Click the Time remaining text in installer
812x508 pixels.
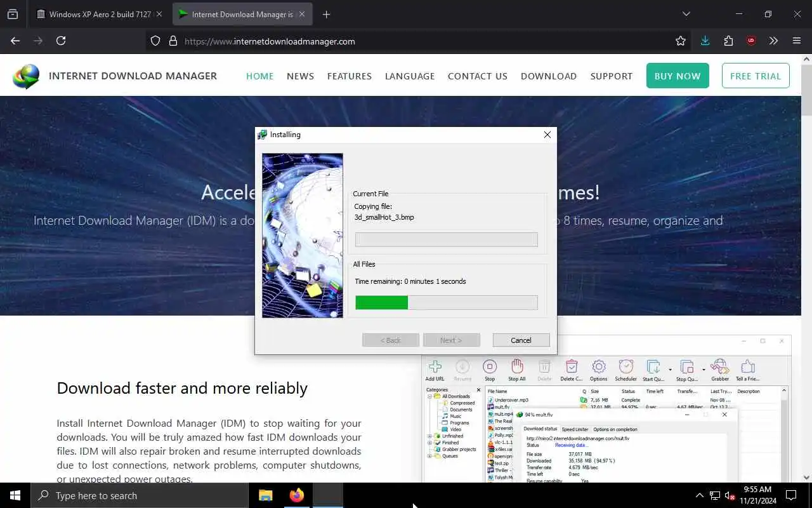(410, 281)
